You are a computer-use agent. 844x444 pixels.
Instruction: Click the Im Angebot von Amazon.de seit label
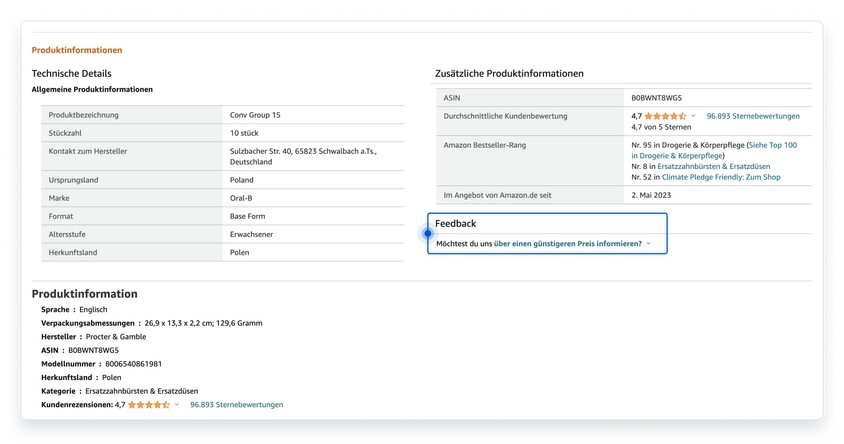point(497,195)
